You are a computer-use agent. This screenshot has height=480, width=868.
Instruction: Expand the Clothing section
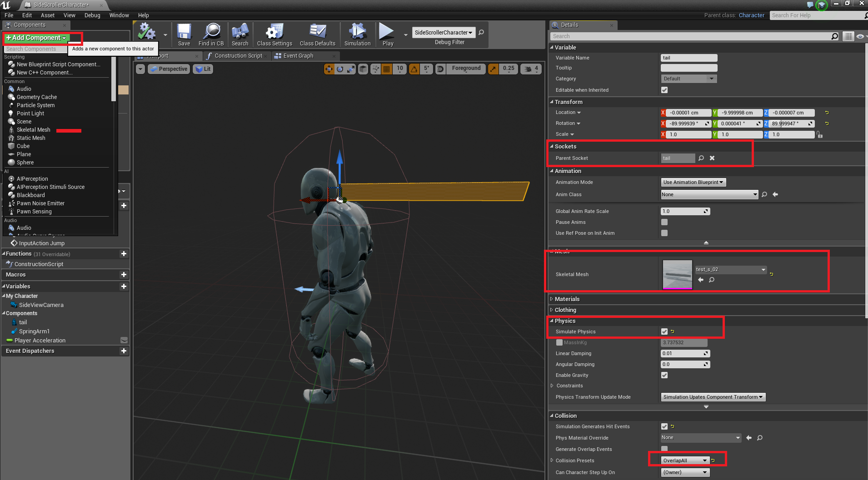pyautogui.click(x=552, y=310)
